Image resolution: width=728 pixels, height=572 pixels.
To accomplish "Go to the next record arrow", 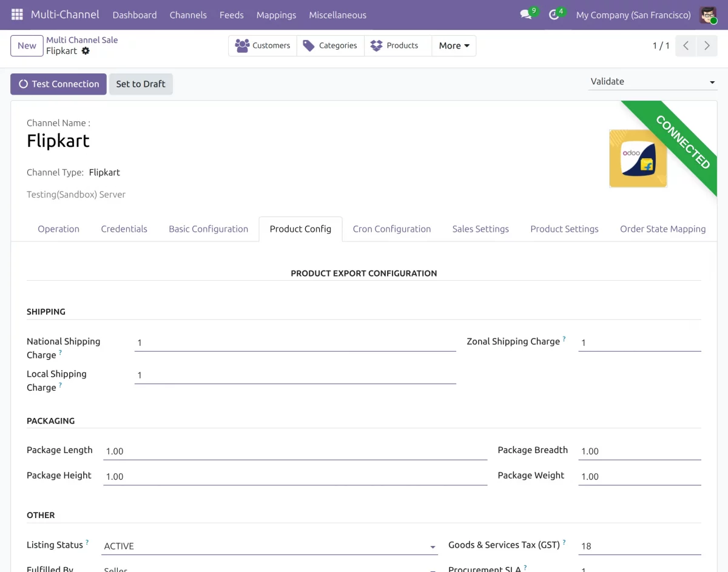I will click(x=707, y=45).
